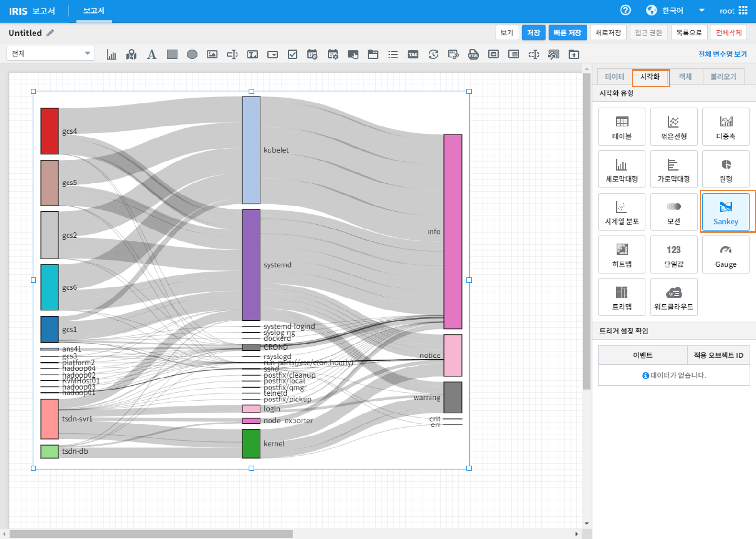Select the 세로막대형 vertical bar type
Viewport: 756px width, 539px height.
tap(622, 169)
